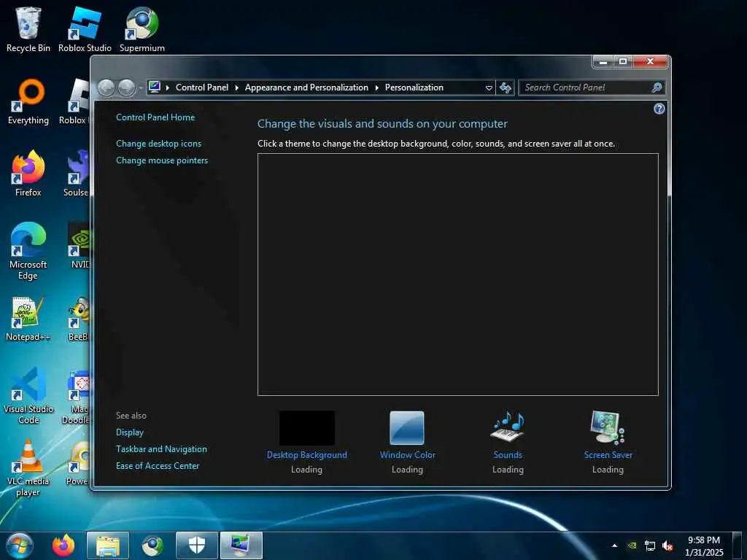Screen dimensions: 747x560
Task: Click the Desktop Background thumbnail
Action: 307,428
